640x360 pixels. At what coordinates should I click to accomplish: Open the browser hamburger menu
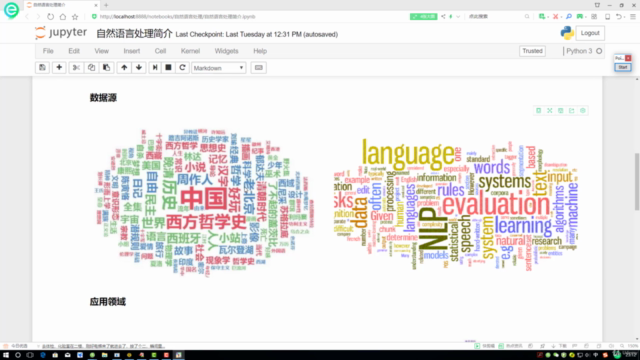pyautogui.click(x=633, y=17)
